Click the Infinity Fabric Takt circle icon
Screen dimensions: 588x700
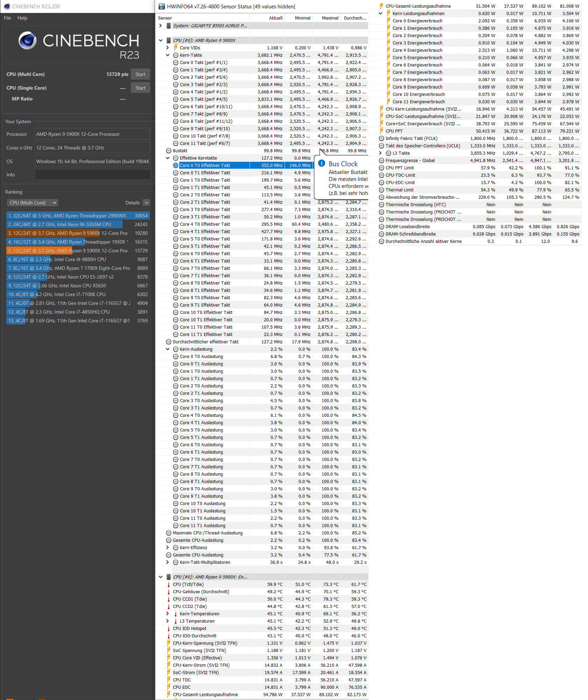(x=381, y=138)
